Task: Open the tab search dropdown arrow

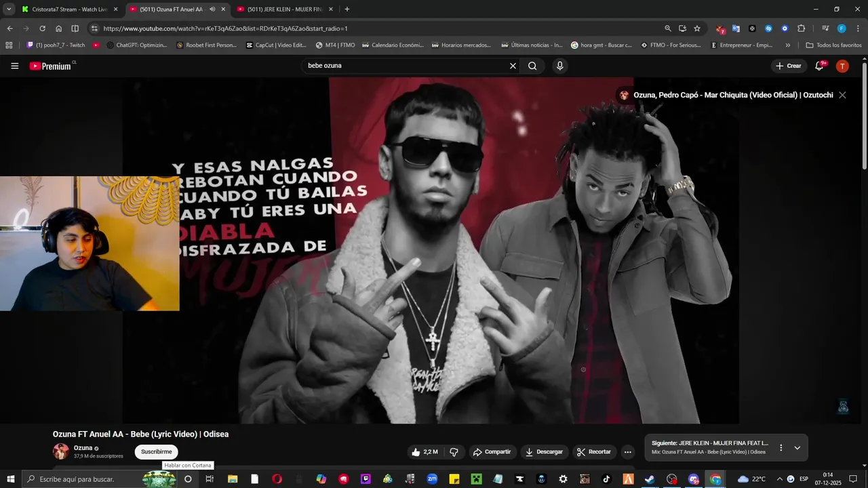Action: (9, 9)
